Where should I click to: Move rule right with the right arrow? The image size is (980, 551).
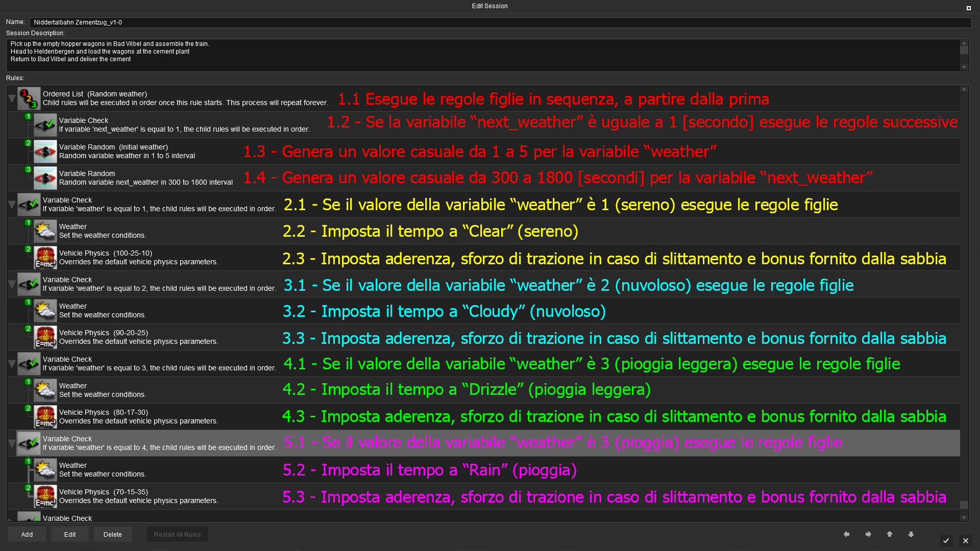[x=868, y=534]
